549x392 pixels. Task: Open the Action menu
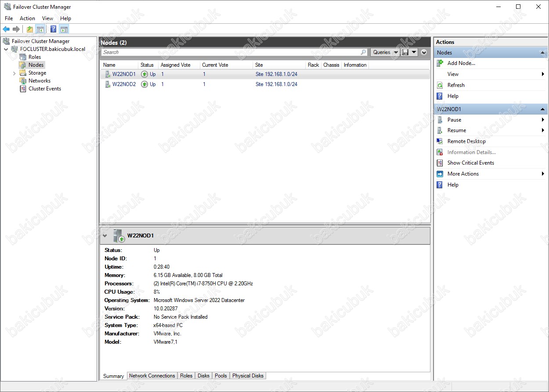pos(27,18)
